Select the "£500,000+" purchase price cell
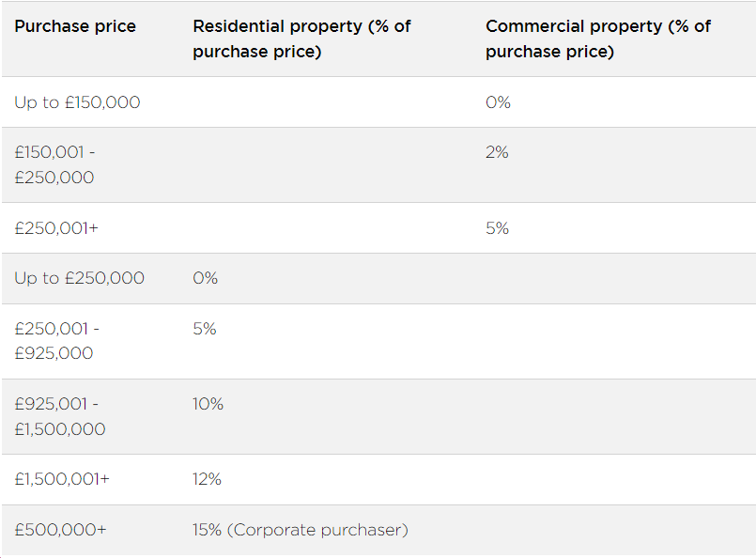The height and width of the screenshot is (558, 756). click(x=60, y=530)
